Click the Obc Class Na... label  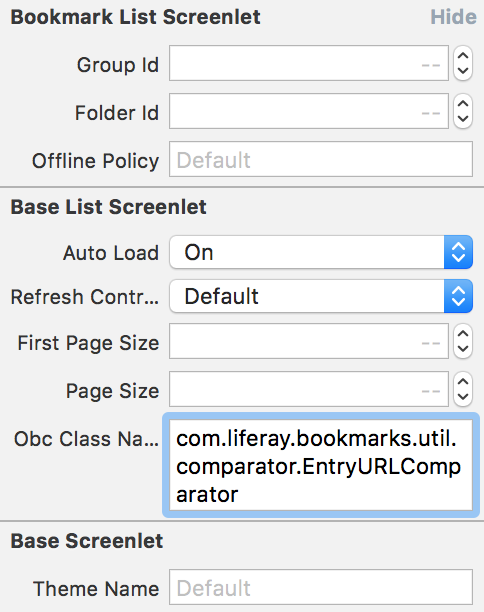pyautogui.click(x=87, y=439)
